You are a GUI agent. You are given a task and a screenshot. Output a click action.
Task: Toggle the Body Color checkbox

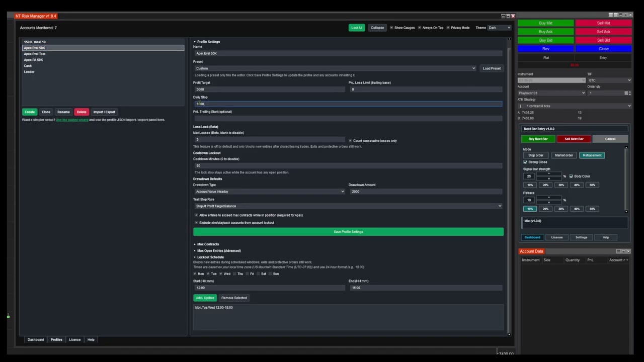tap(571, 176)
